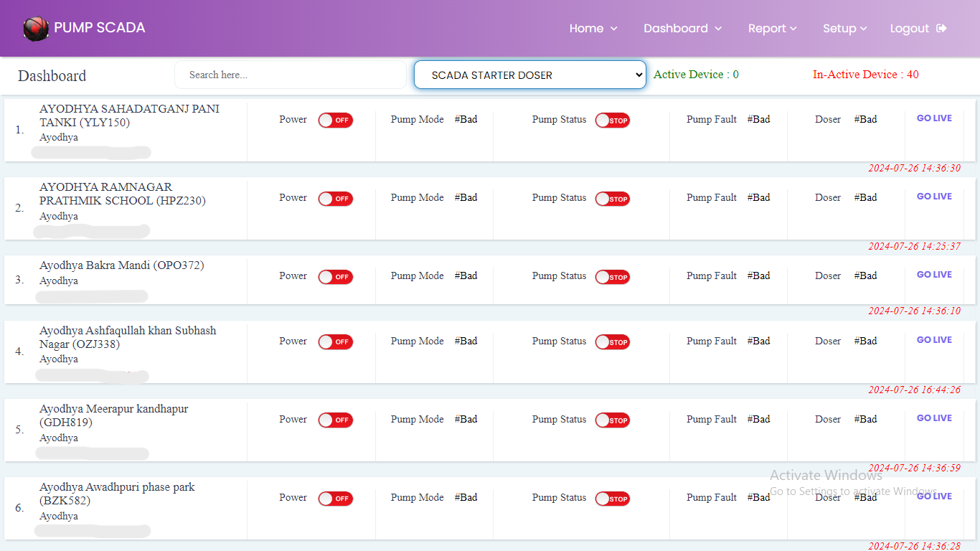980x551 pixels.
Task: Toggle Pump Status for Ayodhya Ramnagar Prathmik School
Action: [612, 199]
